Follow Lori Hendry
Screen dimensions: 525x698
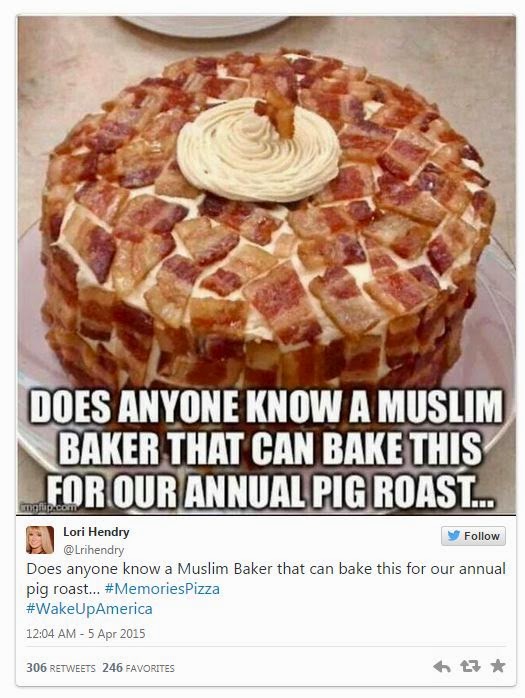473,536
